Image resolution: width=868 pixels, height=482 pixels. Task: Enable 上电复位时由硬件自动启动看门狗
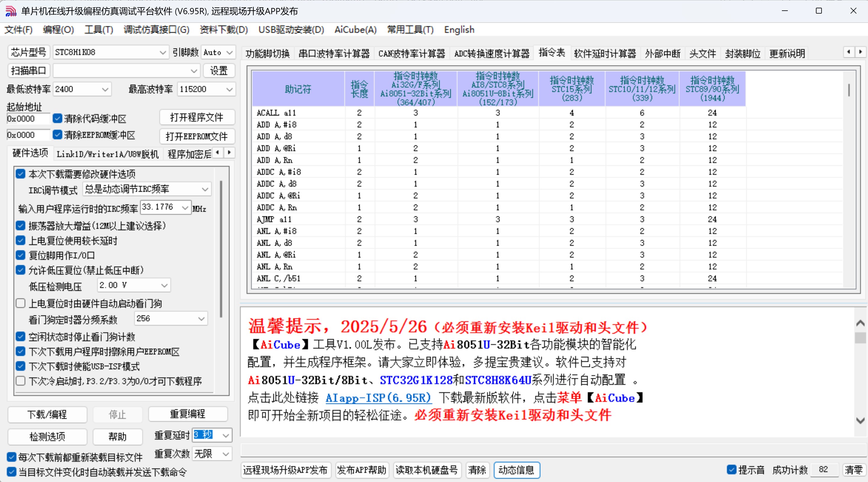20,303
